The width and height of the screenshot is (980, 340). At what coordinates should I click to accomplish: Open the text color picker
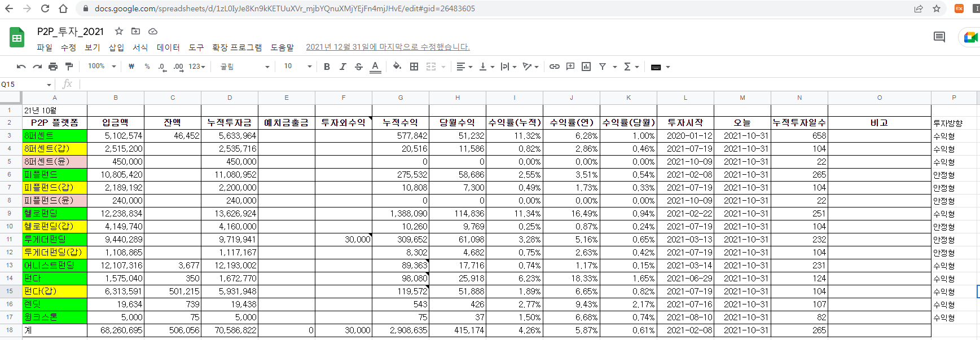[375, 67]
